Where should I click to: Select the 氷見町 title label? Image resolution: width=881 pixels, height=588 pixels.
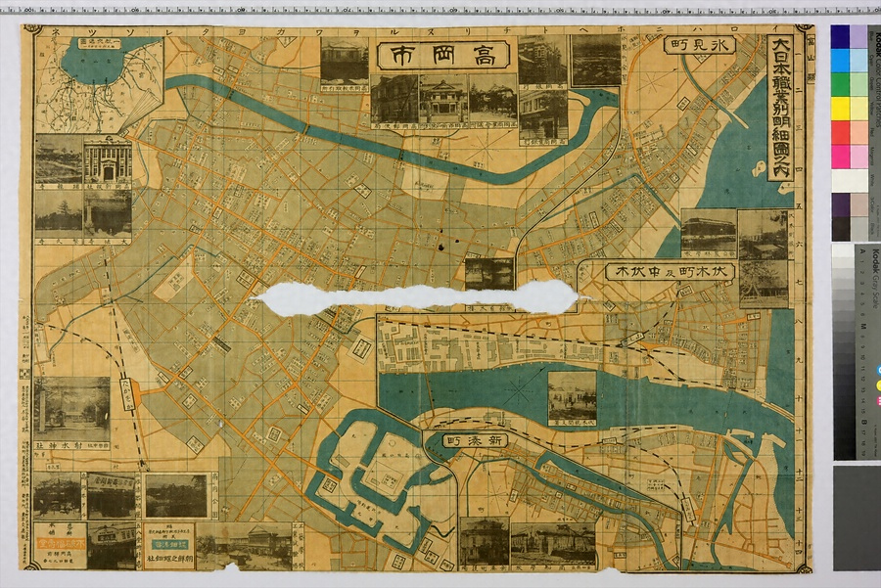point(700,45)
